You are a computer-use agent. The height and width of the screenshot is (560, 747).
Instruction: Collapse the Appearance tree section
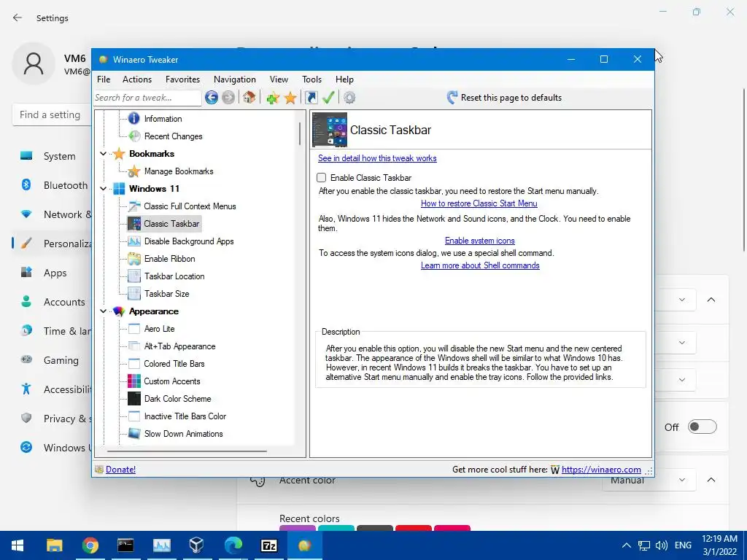pyautogui.click(x=103, y=311)
